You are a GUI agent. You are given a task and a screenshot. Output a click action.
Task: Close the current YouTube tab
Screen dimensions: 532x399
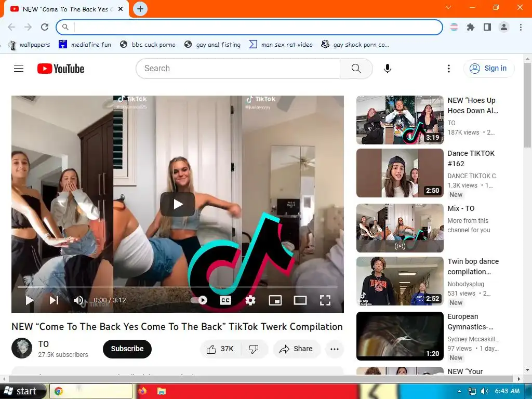(121, 9)
